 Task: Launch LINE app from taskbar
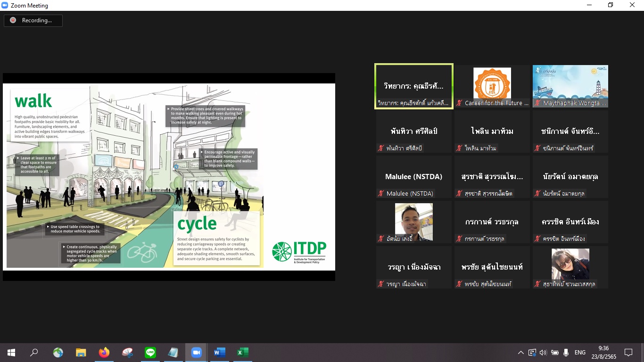coord(150,353)
